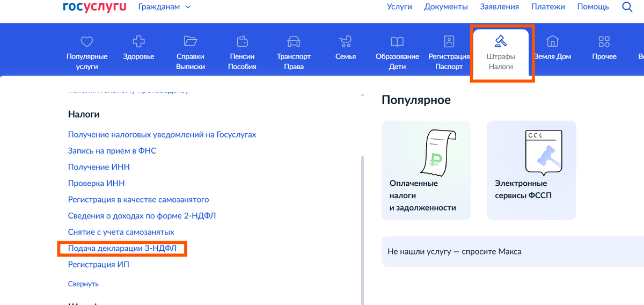Select the stroller icon for Семья
644x305 pixels.
pos(346,41)
